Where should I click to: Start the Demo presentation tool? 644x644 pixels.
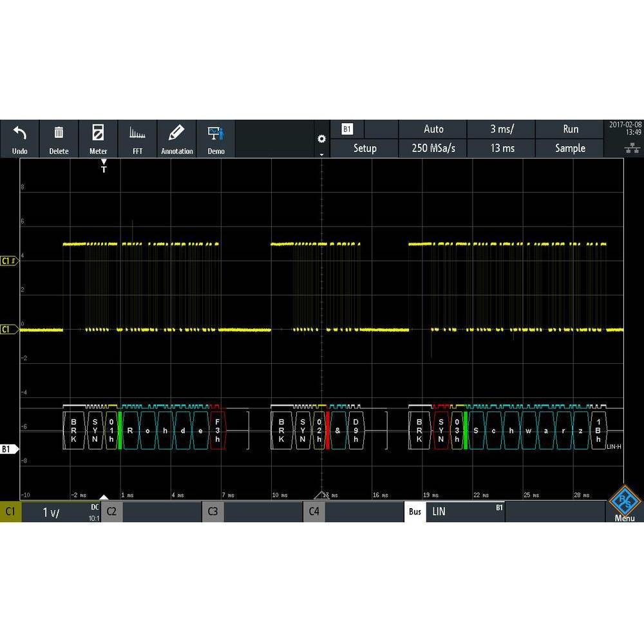coord(216,139)
